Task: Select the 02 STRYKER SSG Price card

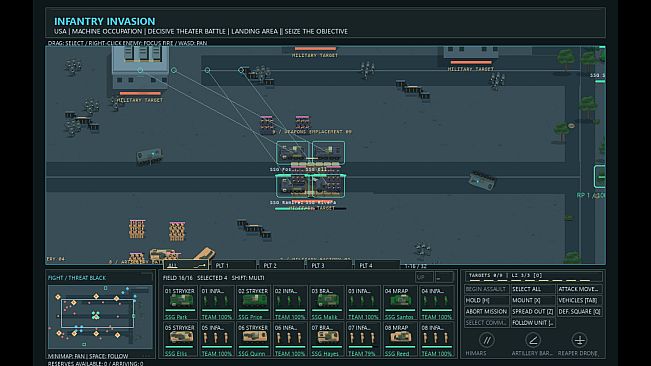Action: [x=253, y=303]
